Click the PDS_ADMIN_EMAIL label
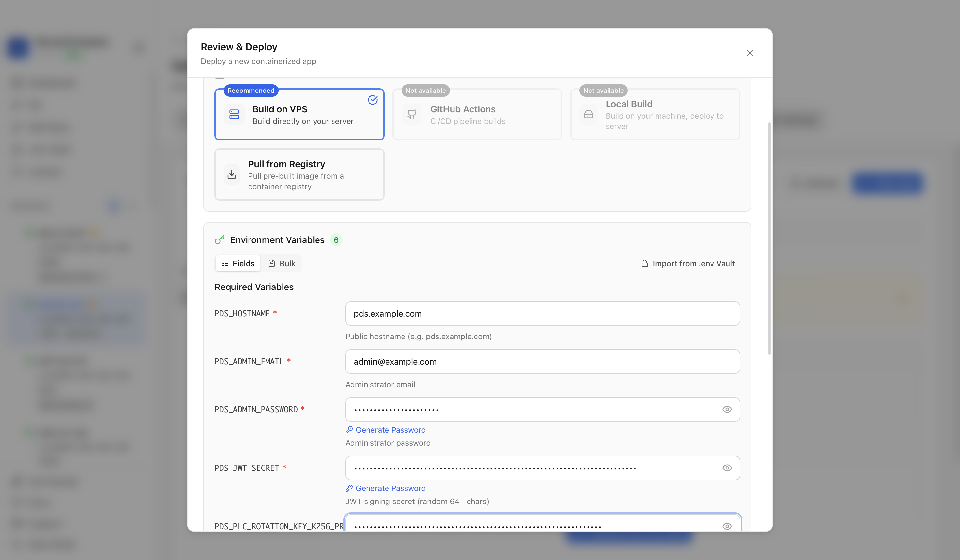Screen dimensions: 960x560 click(x=249, y=362)
